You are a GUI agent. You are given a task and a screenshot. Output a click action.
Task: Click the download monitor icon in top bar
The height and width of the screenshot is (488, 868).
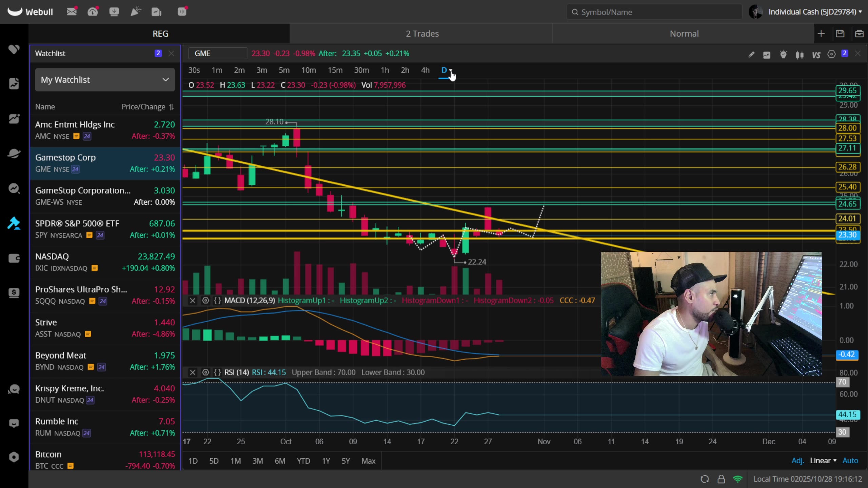[114, 12]
